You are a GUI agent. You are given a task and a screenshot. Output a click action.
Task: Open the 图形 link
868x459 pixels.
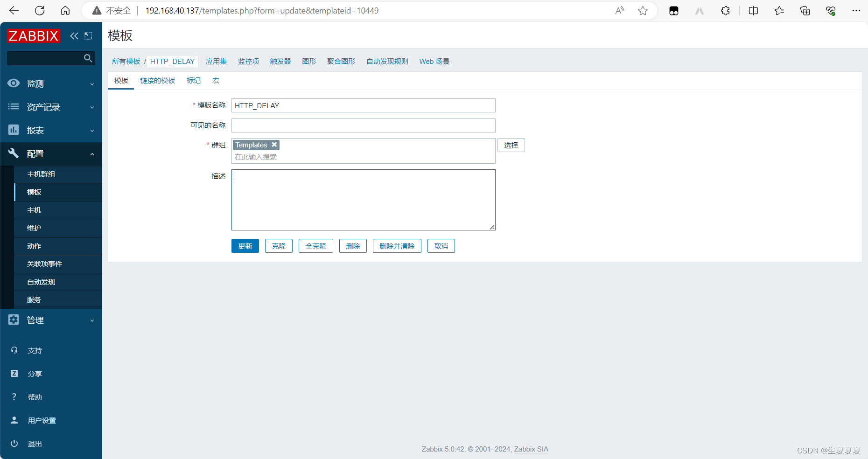pos(309,61)
